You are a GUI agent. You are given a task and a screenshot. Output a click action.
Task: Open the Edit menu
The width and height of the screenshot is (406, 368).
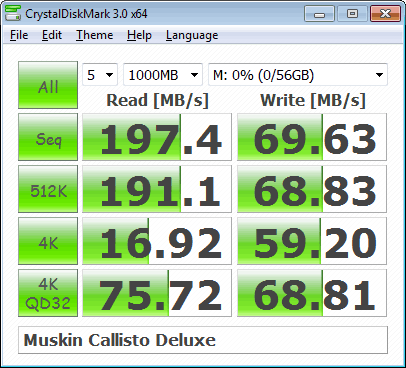point(52,35)
